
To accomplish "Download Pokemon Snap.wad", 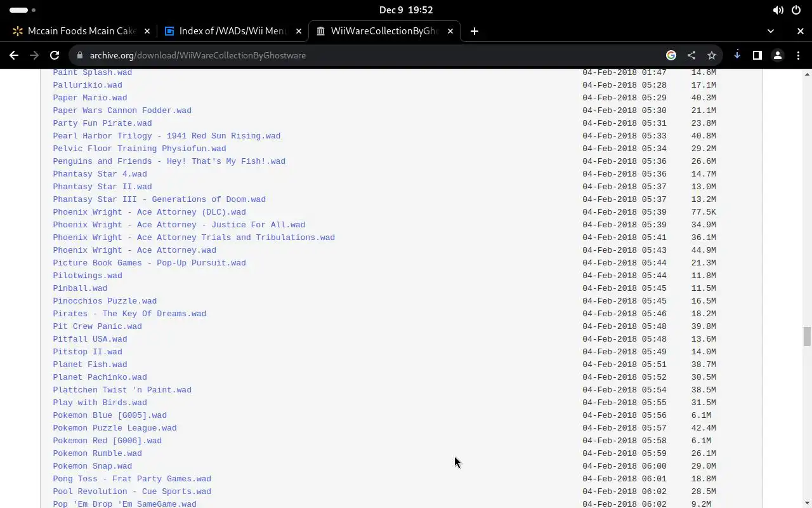I will tap(93, 466).
